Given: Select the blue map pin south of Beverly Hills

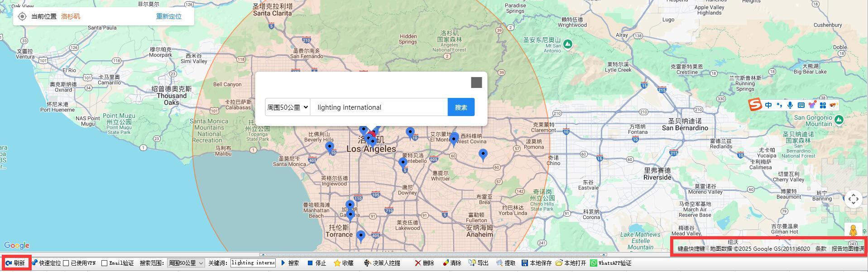Looking at the screenshot, I should [x=330, y=148].
